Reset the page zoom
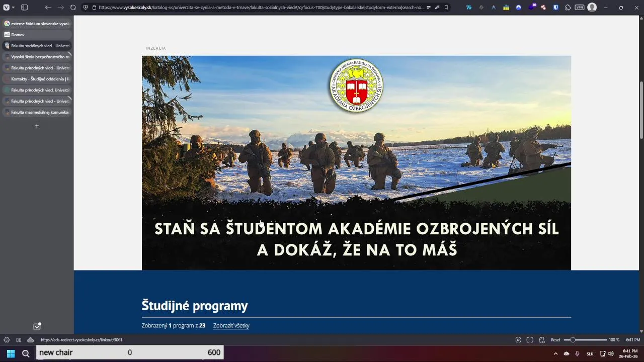Screen dimensions: 644x362 (x=555, y=340)
